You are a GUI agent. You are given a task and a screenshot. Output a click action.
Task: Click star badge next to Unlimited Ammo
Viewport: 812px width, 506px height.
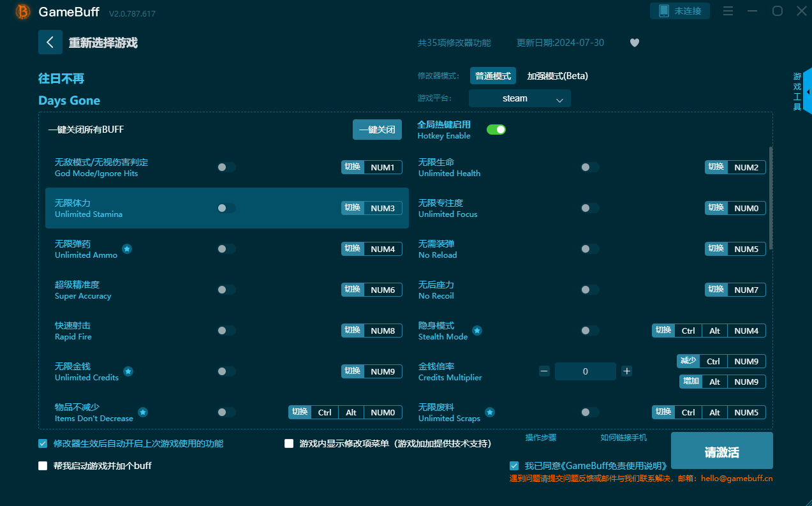(x=127, y=249)
